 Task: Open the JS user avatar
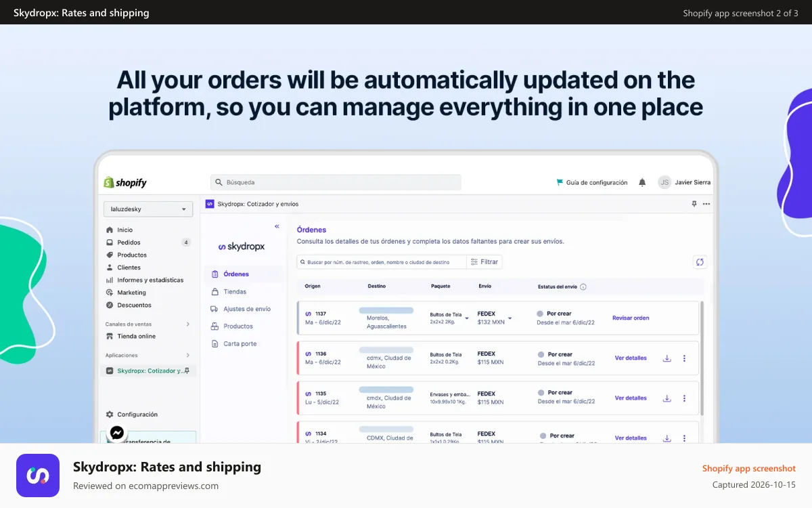(x=664, y=182)
